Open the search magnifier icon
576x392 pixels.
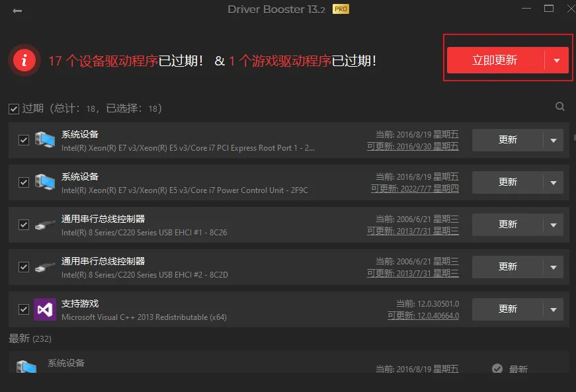560,106
